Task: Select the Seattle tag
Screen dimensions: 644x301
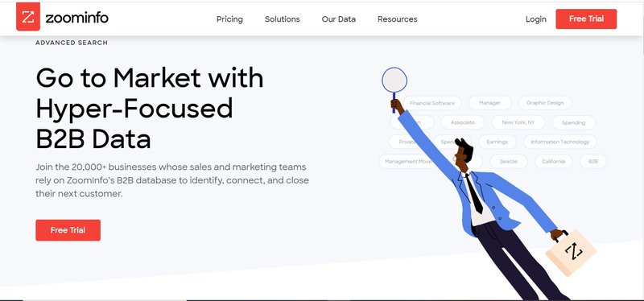Action: (509, 162)
